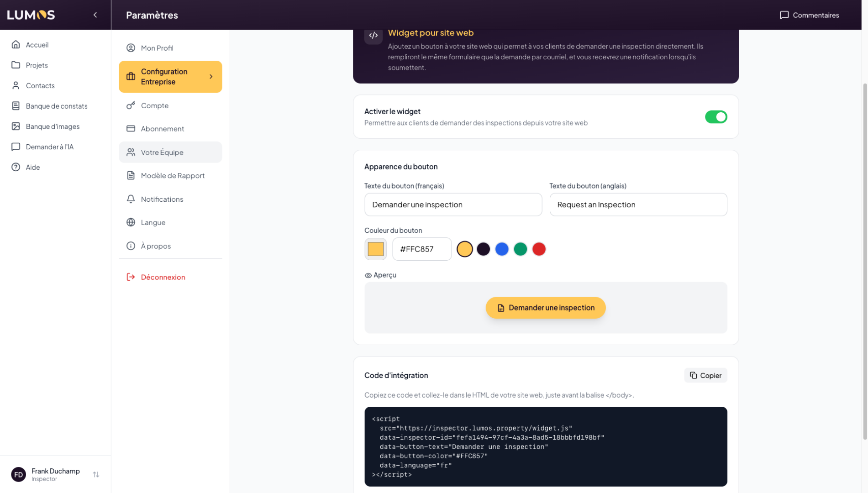The width and height of the screenshot is (868, 493).
Task: Click the Aide question mark icon
Action: (16, 168)
